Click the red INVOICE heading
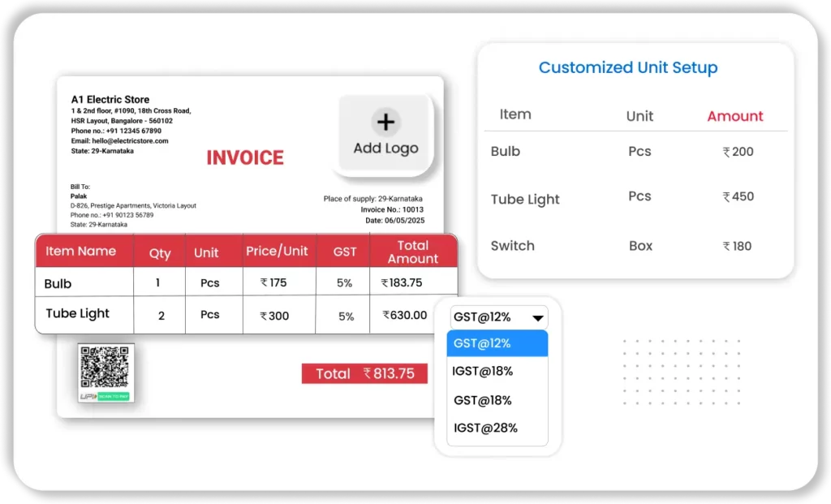The height and width of the screenshot is (504, 831). (x=245, y=157)
